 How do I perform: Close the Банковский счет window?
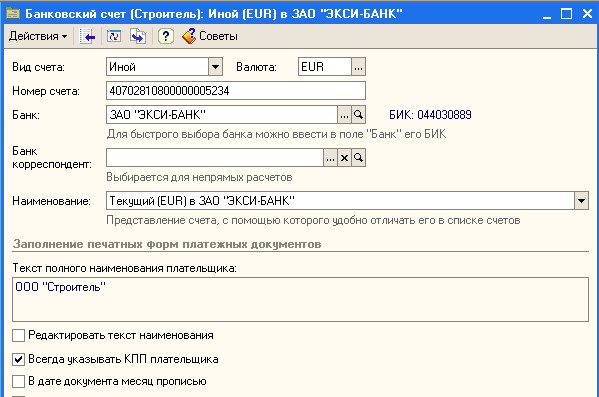pos(587,14)
